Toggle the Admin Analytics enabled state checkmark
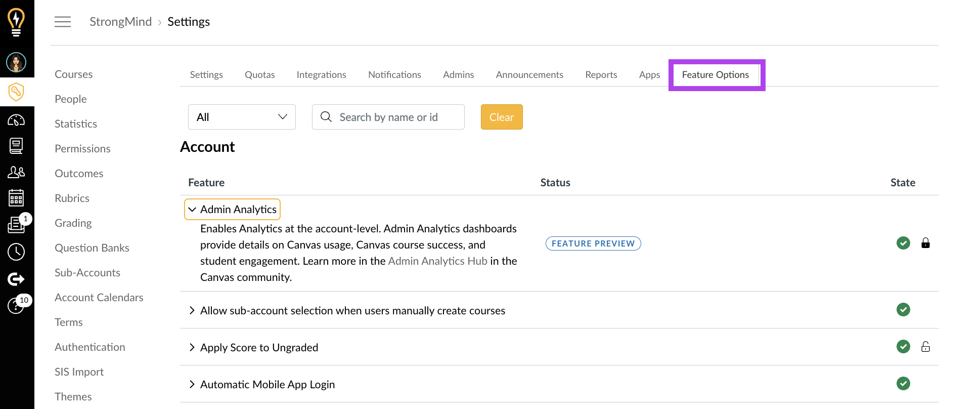980x409 pixels. point(903,243)
